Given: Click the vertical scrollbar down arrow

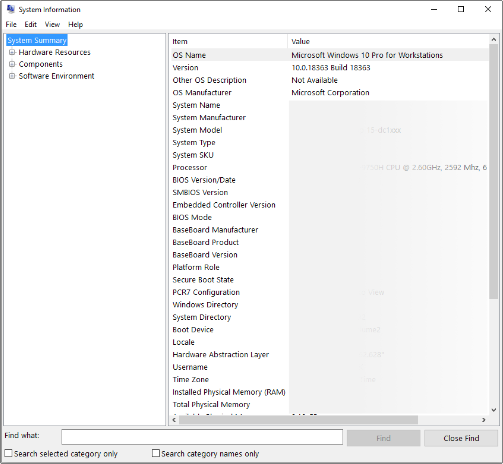Looking at the screenshot, I should (494, 410).
